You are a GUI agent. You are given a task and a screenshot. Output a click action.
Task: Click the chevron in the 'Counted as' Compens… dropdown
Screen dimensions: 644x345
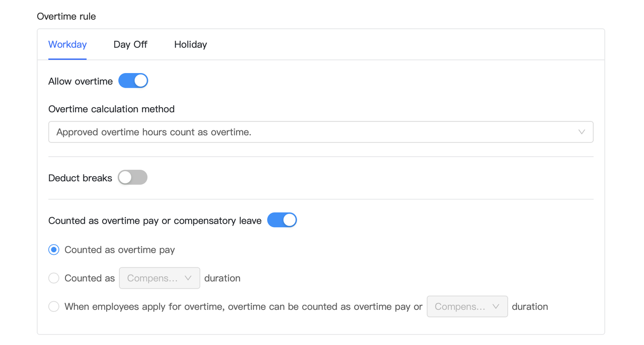pyautogui.click(x=188, y=278)
